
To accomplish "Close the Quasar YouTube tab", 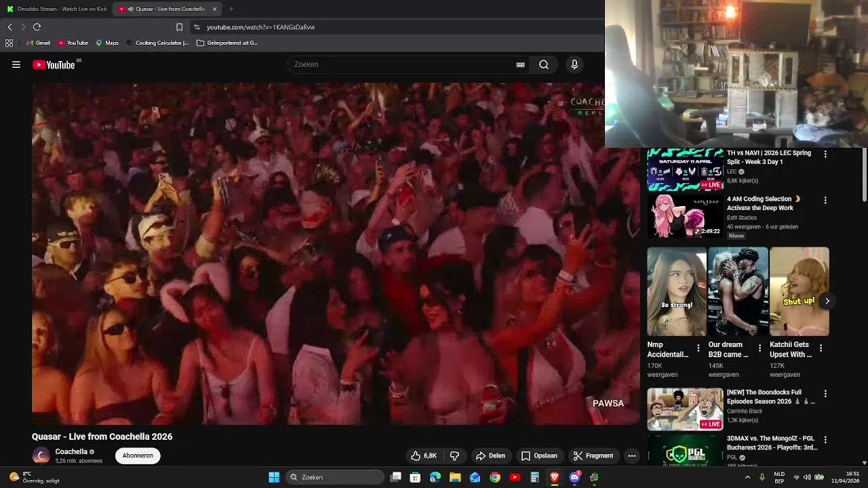I will coord(214,9).
